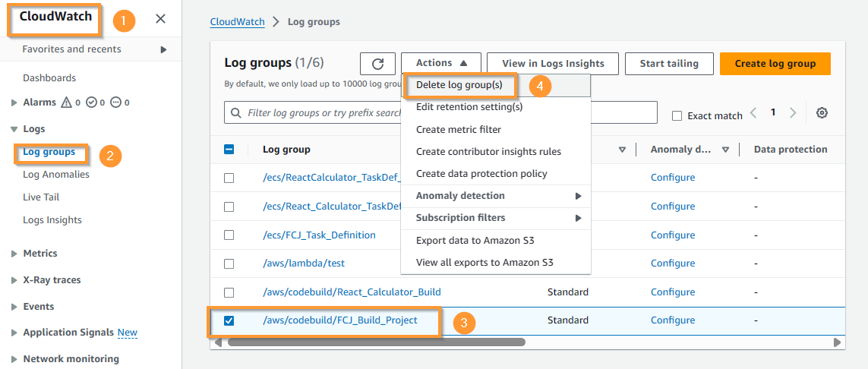Click the Create log group button
This screenshot has width=868, height=369.
[x=775, y=64]
